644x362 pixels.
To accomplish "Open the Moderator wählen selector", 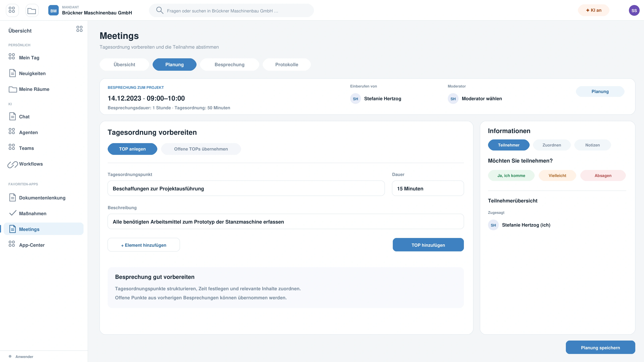I will pyautogui.click(x=475, y=99).
